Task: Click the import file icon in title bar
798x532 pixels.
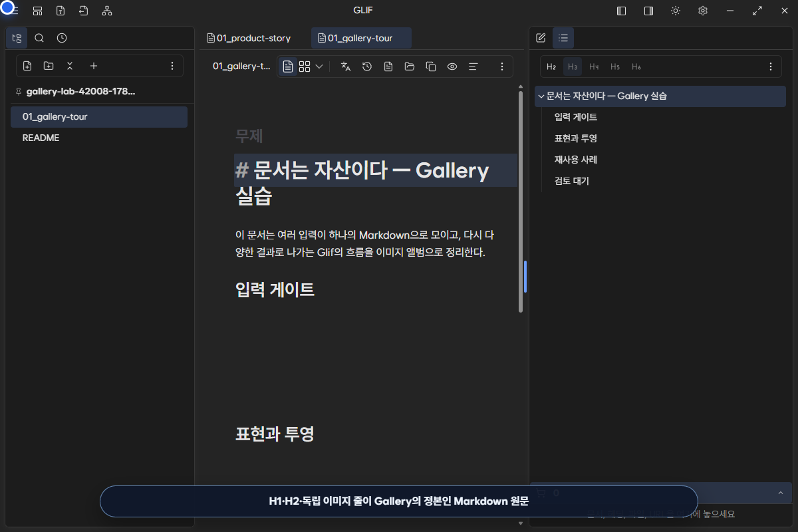Action: click(x=83, y=11)
